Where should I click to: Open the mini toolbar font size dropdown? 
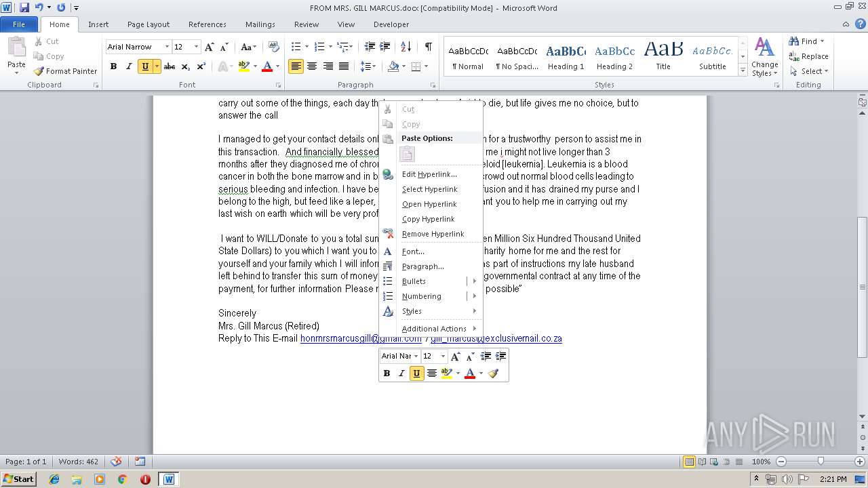coord(443,357)
